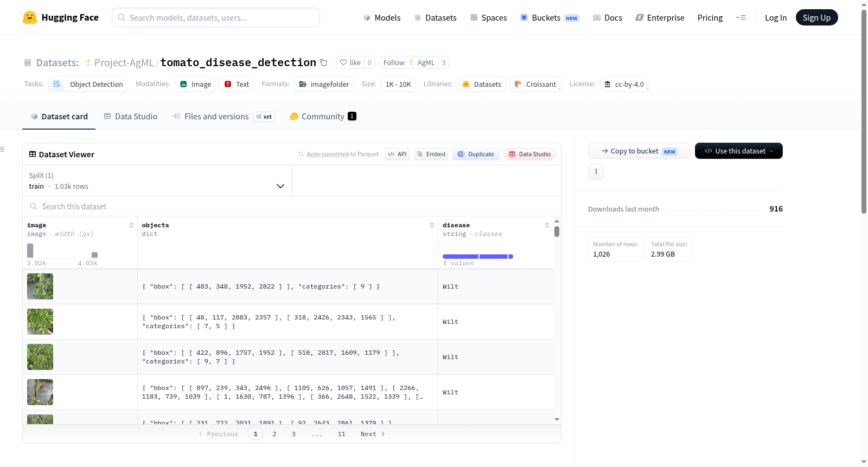Click the disease classes distribution bar
The width and height of the screenshot is (868, 467).
point(477,257)
